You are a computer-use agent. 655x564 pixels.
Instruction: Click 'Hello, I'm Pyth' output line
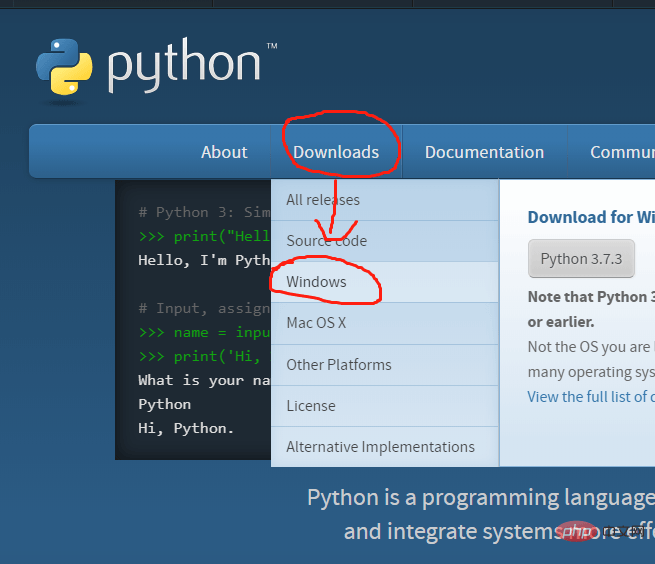205,260
